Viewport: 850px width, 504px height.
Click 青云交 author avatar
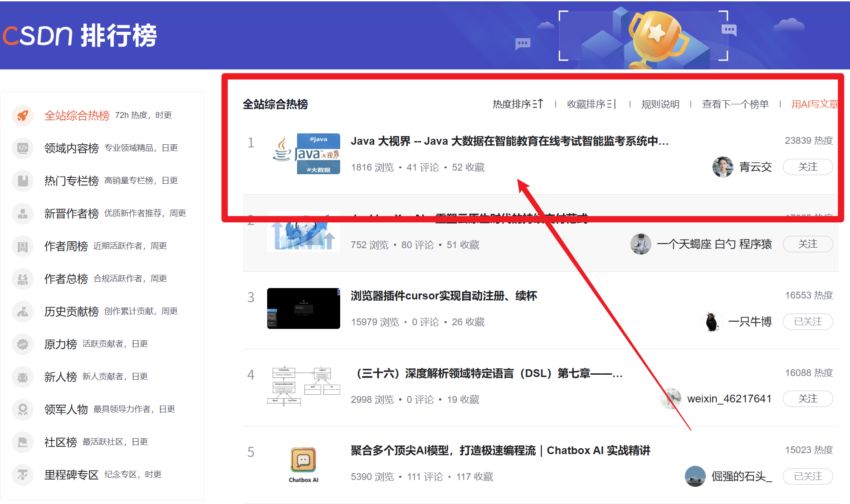(x=723, y=167)
